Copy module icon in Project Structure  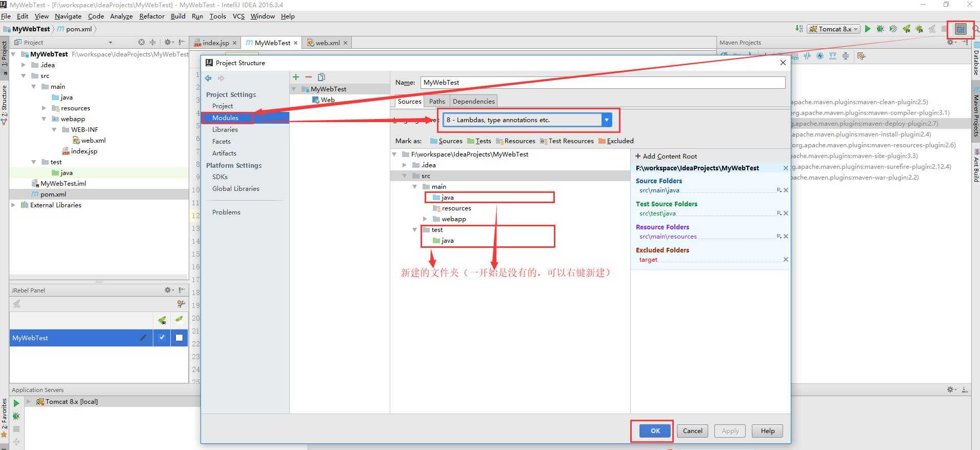point(322,77)
